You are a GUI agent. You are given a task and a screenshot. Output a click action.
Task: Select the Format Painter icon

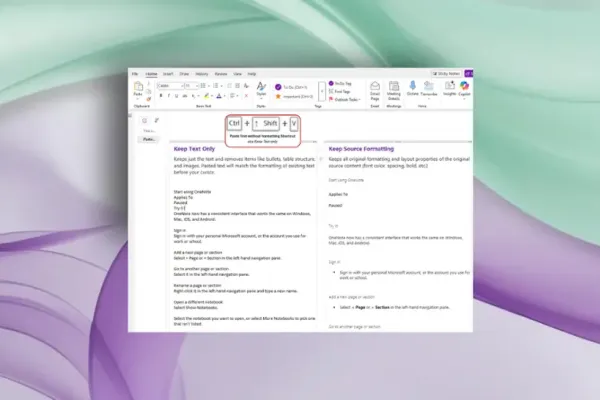pyautogui.click(x=149, y=99)
